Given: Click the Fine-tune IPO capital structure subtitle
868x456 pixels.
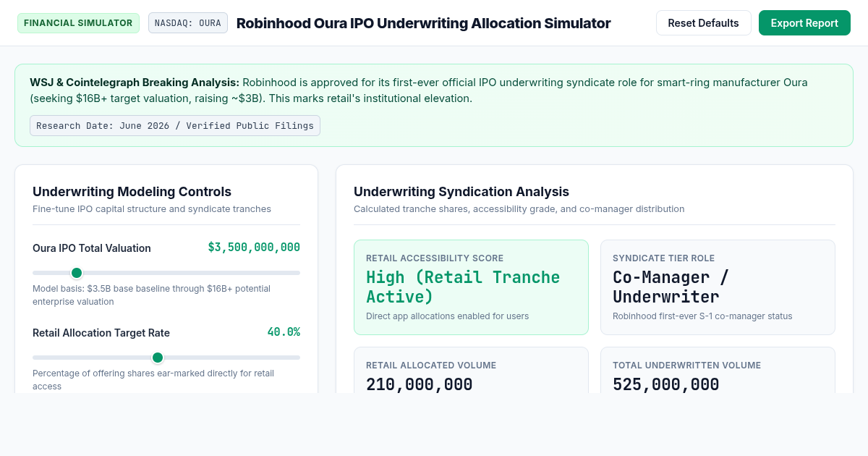Looking at the screenshot, I should (152, 209).
